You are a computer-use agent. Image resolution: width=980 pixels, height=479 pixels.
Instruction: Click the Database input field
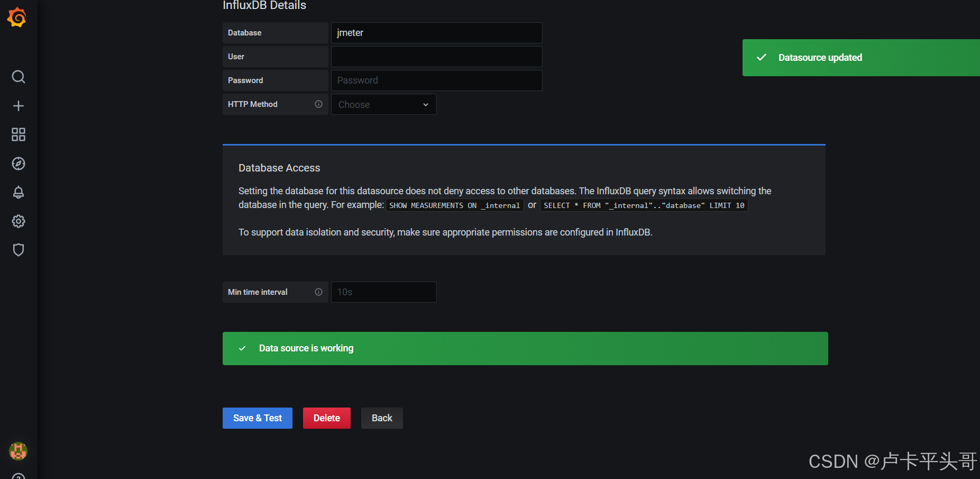pyautogui.click(x=437, y=33)
